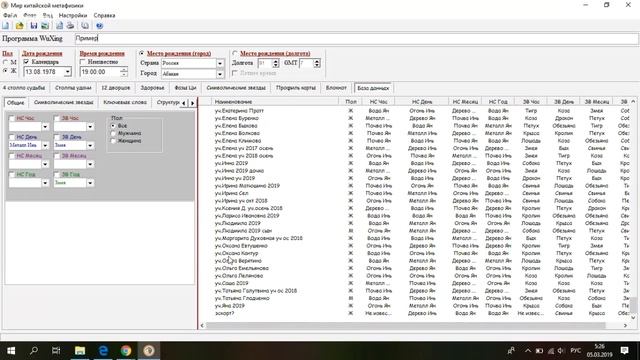Launch Edge from the taskbar

pyautogui.click(x=103, y=351)
